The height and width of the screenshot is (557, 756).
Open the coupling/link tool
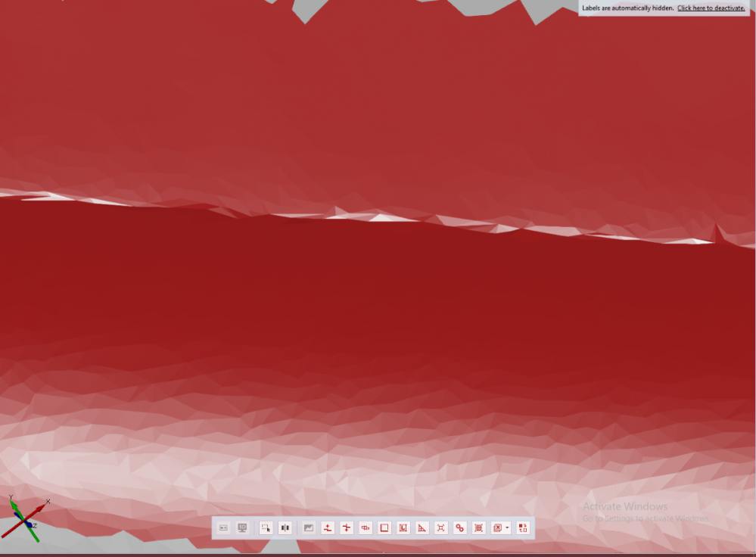(460, 528)
